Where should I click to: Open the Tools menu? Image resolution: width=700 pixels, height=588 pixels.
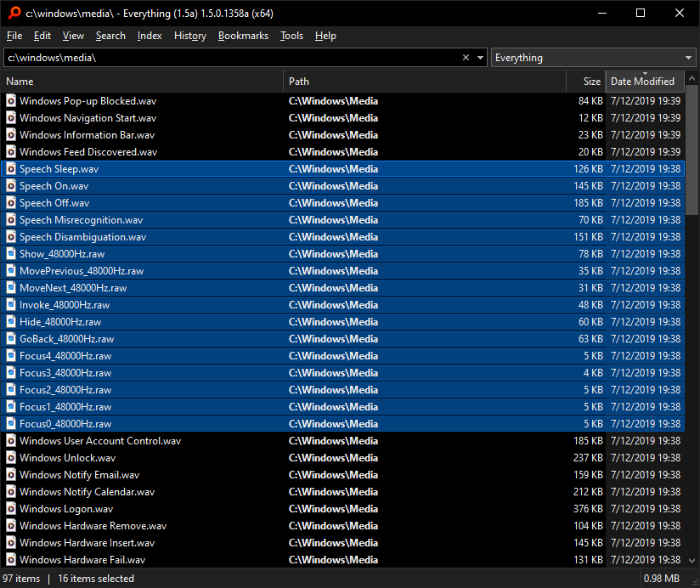coord(291,36)
